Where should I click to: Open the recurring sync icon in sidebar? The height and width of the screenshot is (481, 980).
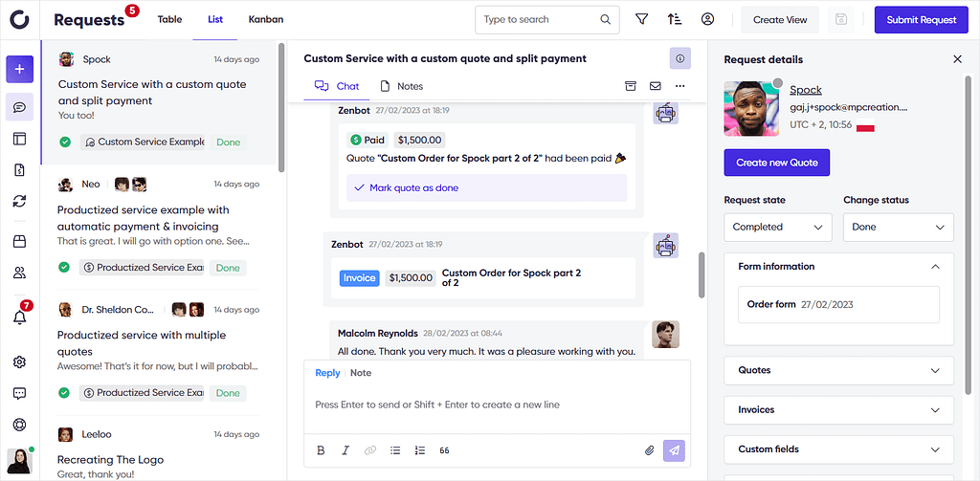(x=19, y=201)
